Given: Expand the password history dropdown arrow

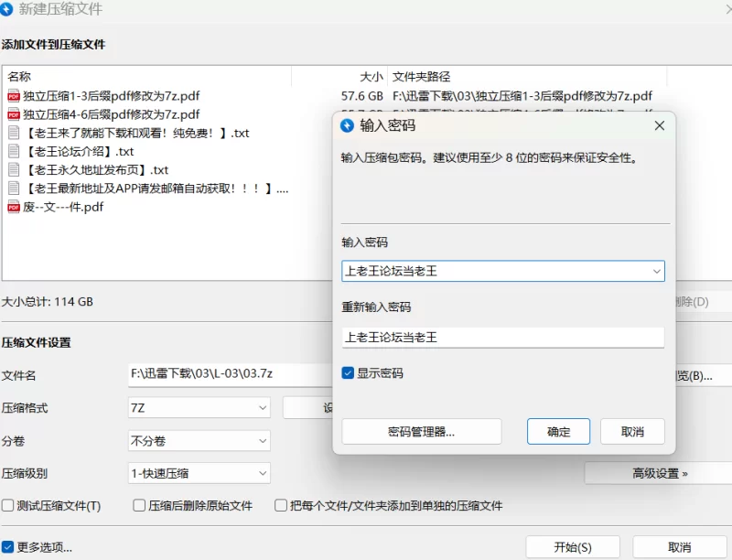Looking at the screenshot, I should click(x=656, y=271).
